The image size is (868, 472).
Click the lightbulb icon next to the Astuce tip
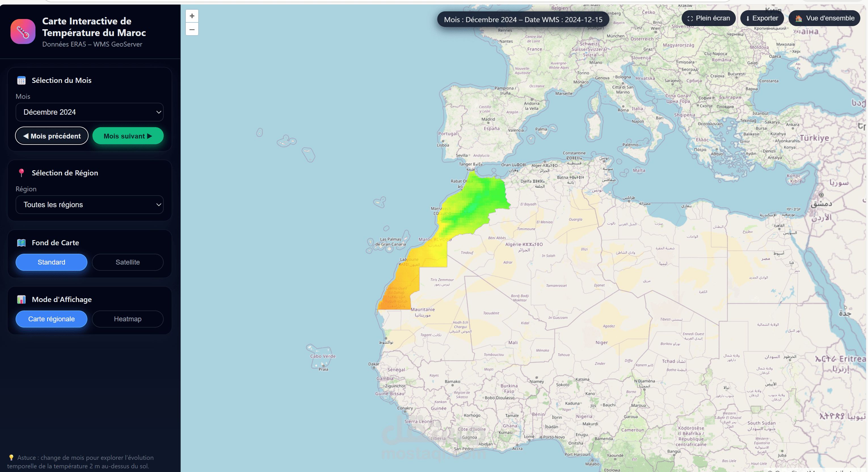coord(11,458)
